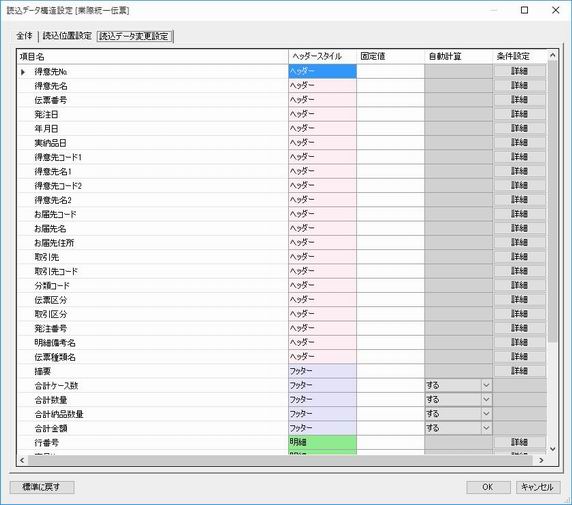Click ヘッダー style cell for 取引先

click(x=322, y=257)
